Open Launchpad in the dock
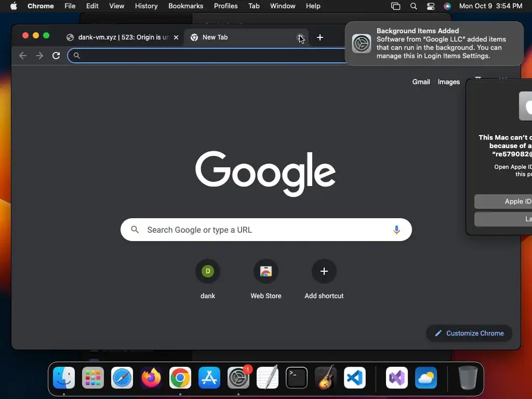Viewport: 532px width, 399px height. (x=93, y=378)
